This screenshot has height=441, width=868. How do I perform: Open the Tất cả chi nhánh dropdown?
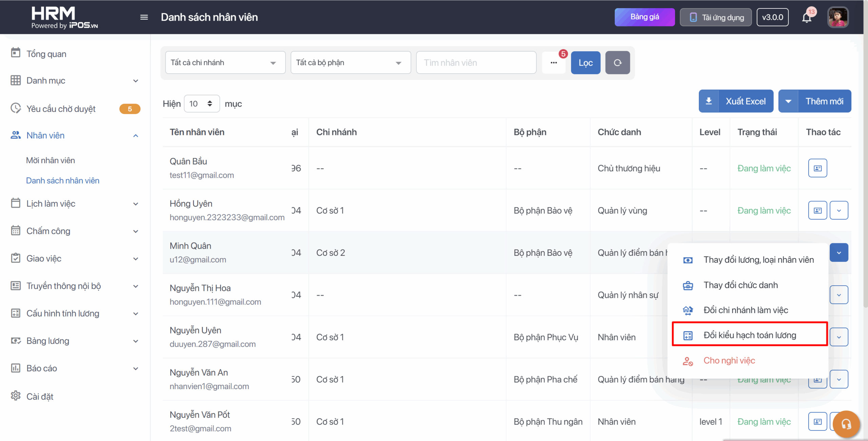[225, 63]
